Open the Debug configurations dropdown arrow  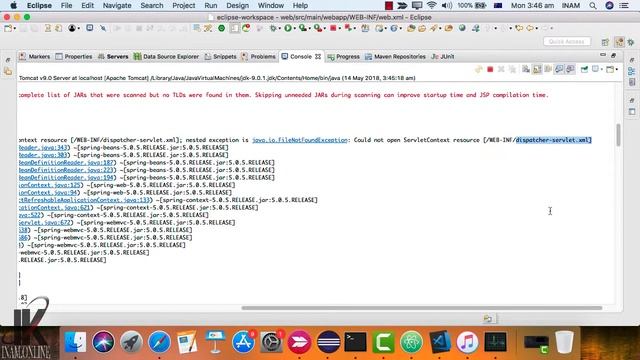280,28
